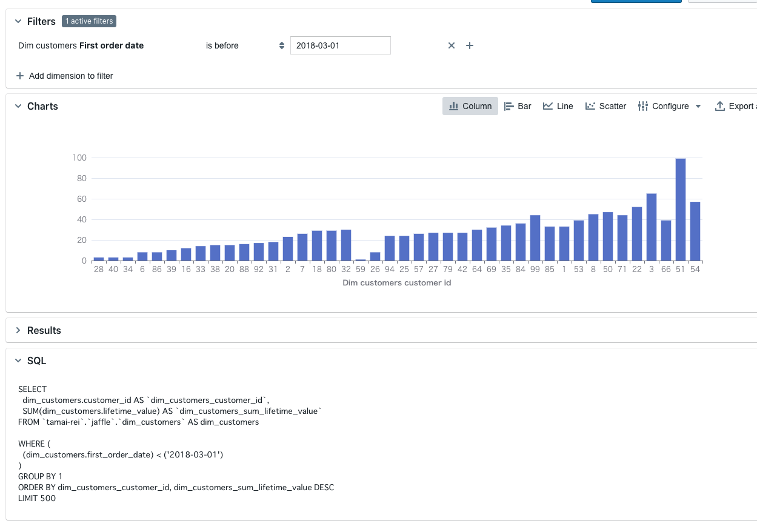Click the 'Dim customers customer id' axis title
This screenshot has height=532, width=757.
[x=397, y=282]
